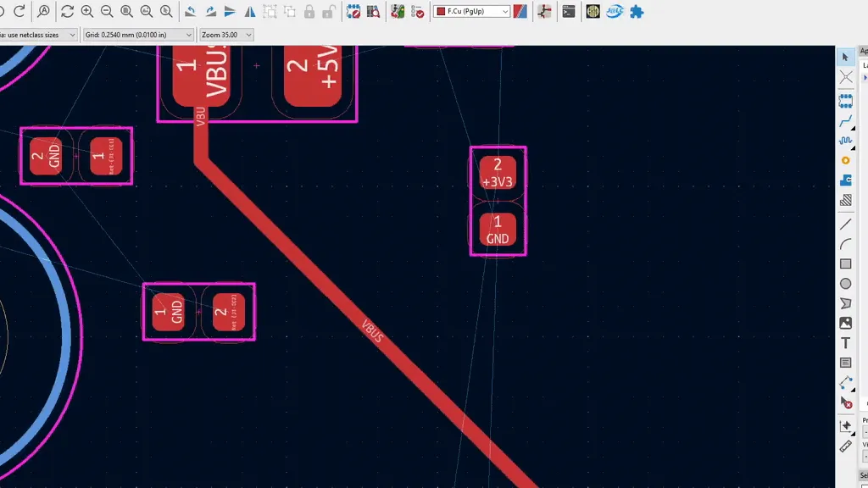Screen dimensions: 868x488
Task: Open the scripting console
Action: pos(569,11)
